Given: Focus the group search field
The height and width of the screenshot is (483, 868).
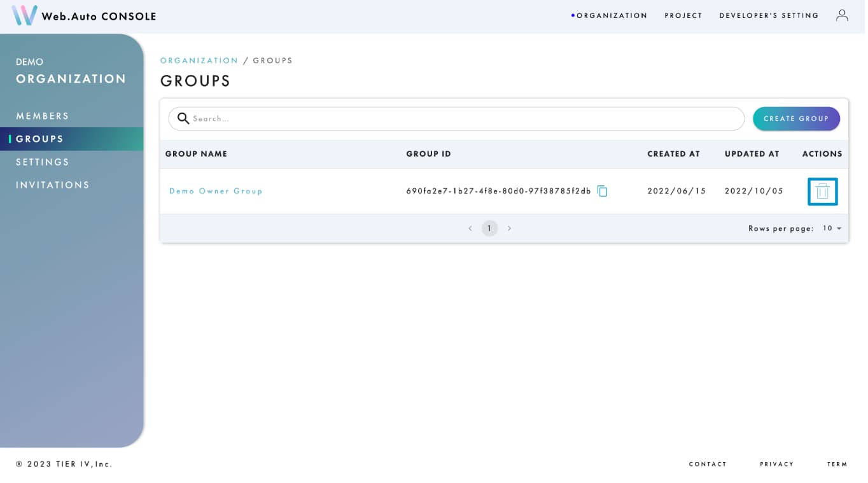Looking at the screenshot, I should [456, 118].
